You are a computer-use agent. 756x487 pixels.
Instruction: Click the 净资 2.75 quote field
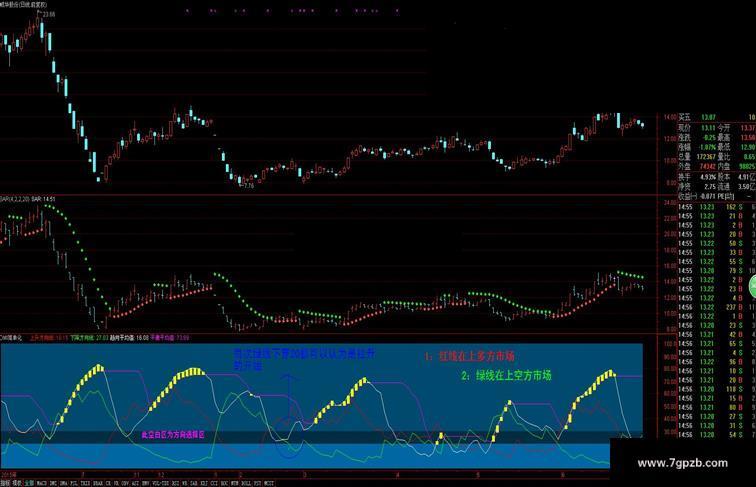coord(697,187)
